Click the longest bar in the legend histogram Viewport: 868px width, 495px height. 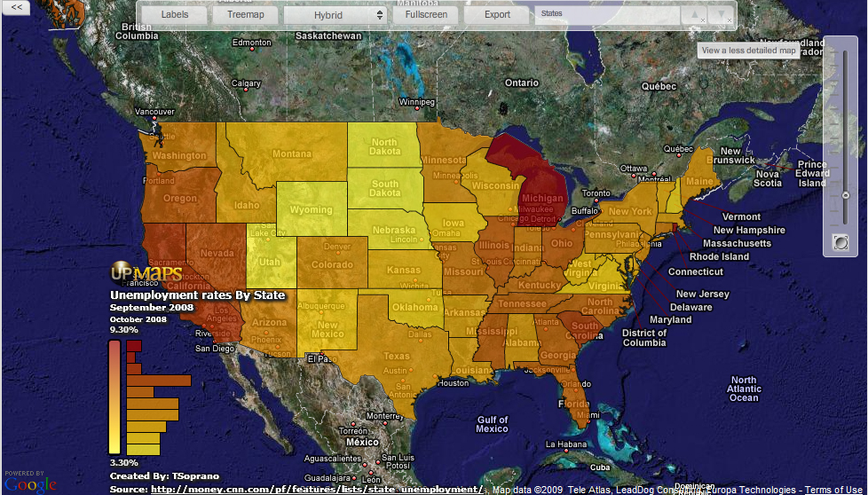158,381
